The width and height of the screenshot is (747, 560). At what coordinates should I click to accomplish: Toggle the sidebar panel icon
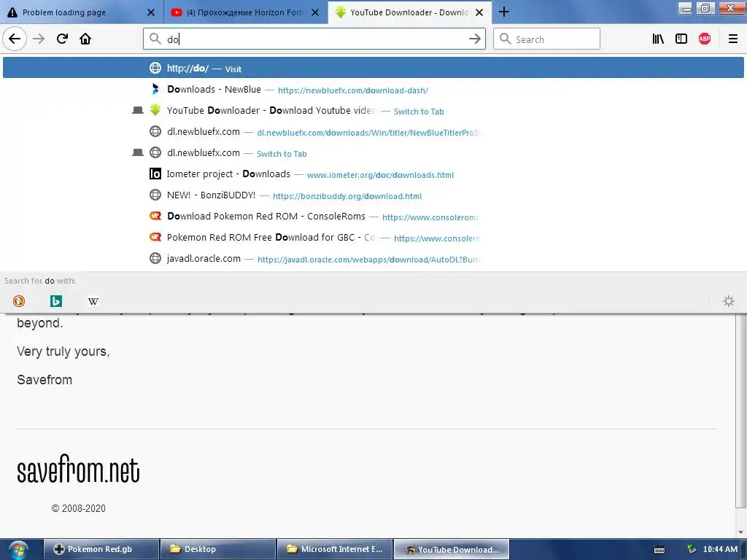(681, 39)
